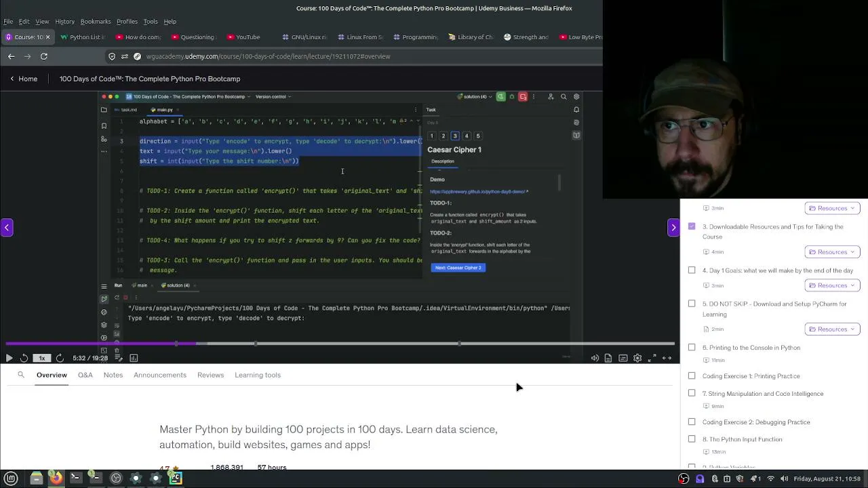
Task: View the Announcements tab
Action: click(160, 375)
